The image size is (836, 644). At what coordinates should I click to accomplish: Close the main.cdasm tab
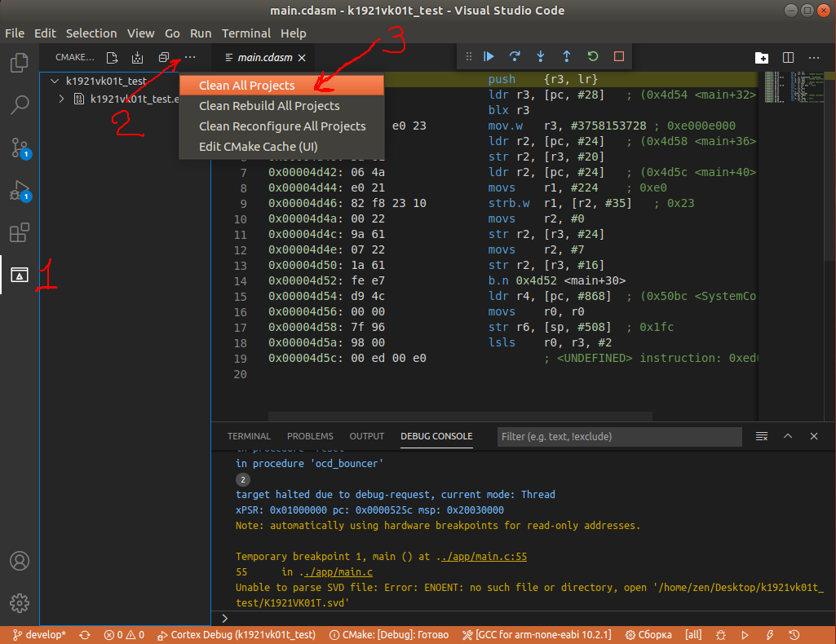pos(302,58)
